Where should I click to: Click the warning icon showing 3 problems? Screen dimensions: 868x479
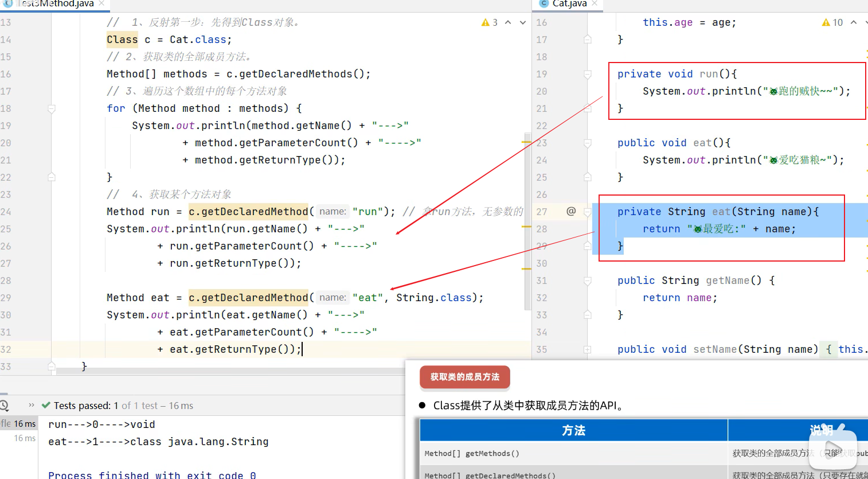coord(486,22)
